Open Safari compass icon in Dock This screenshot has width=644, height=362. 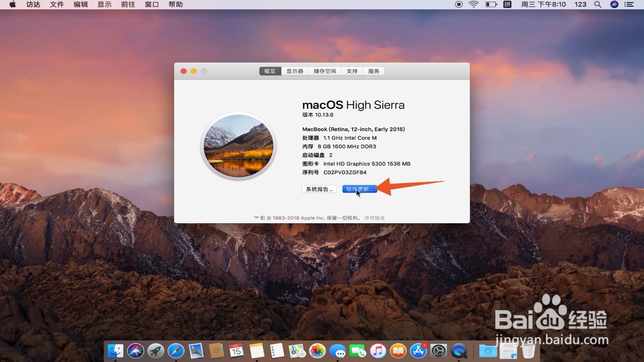click(x=176, y=351)
